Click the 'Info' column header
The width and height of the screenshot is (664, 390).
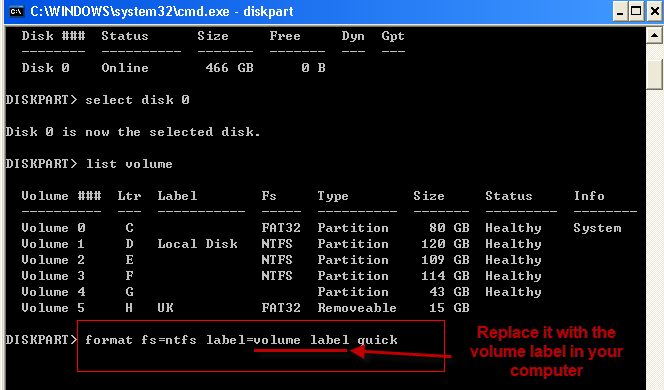click(589, 196)
